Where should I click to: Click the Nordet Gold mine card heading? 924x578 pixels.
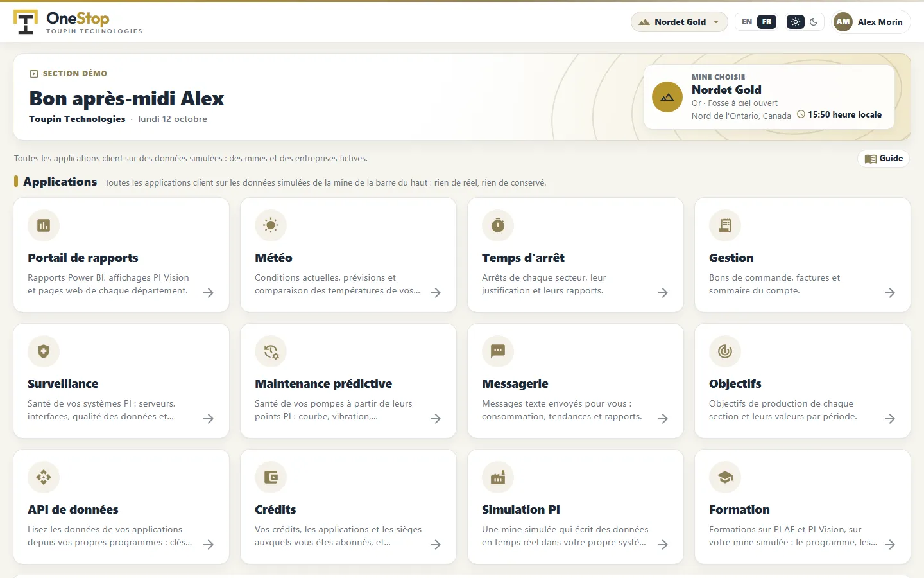pos(726,90)
